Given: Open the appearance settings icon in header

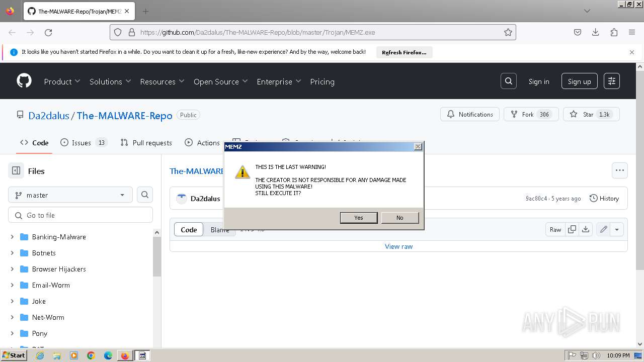Looking at the screenshot, I should (612, 81).
